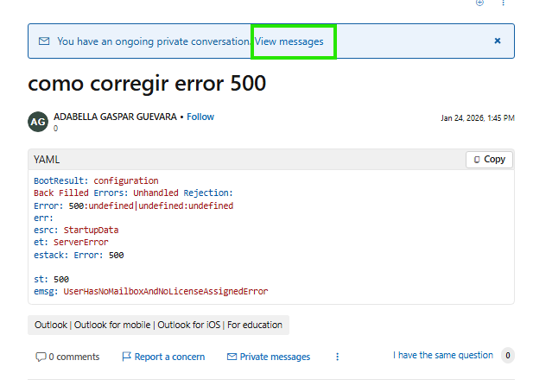Screen dimensions: 533x392
Task: Click the post date Jan 24, 2026
Action: tap(478, 118)
